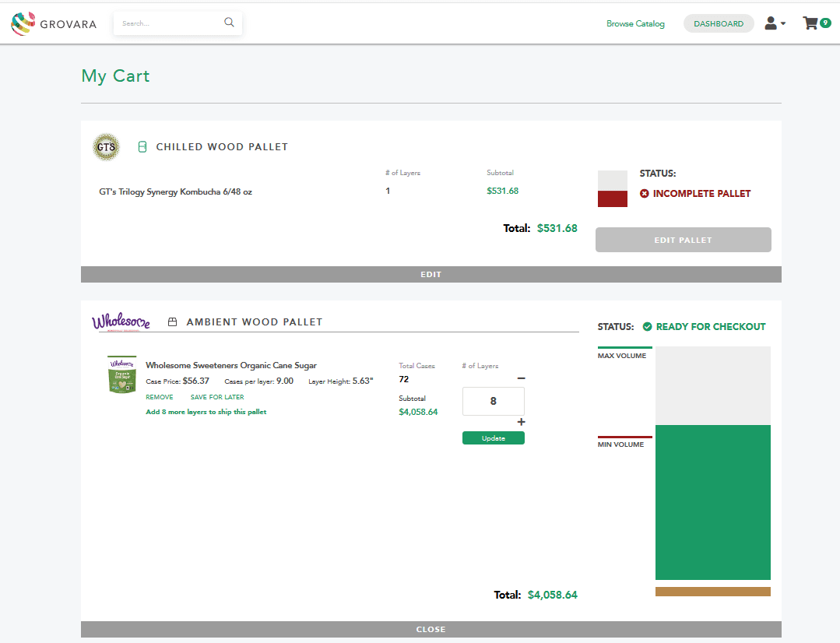Decrease layers with the minus icon

click(x=522, y=378)
